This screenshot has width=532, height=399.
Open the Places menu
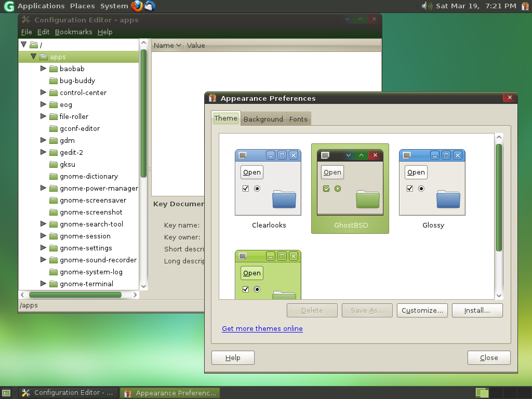click(x=83, y=6)
